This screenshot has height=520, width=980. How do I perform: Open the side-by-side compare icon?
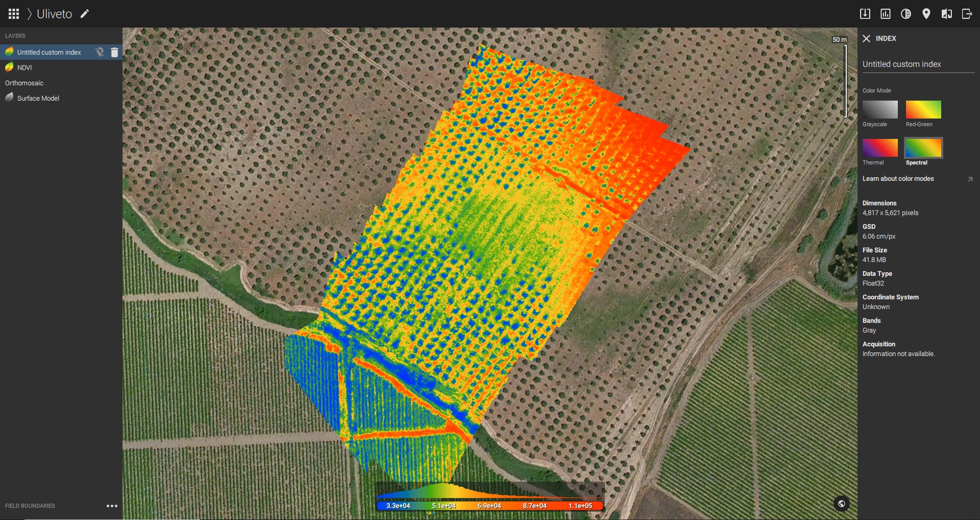(x=947, y=14)
